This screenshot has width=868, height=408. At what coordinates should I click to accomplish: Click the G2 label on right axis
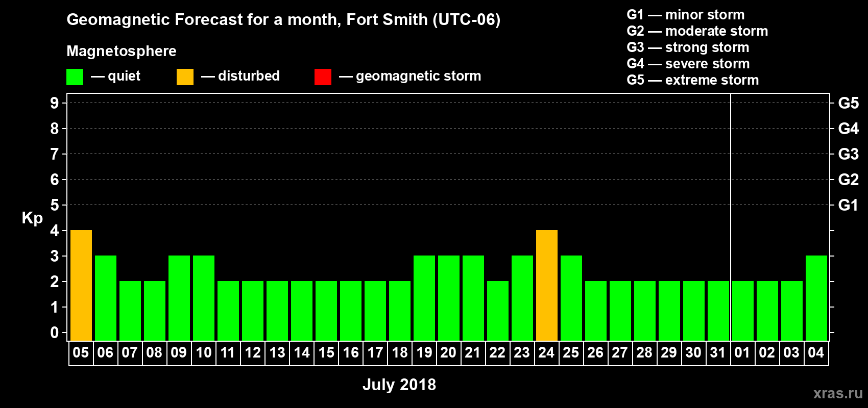849,180
